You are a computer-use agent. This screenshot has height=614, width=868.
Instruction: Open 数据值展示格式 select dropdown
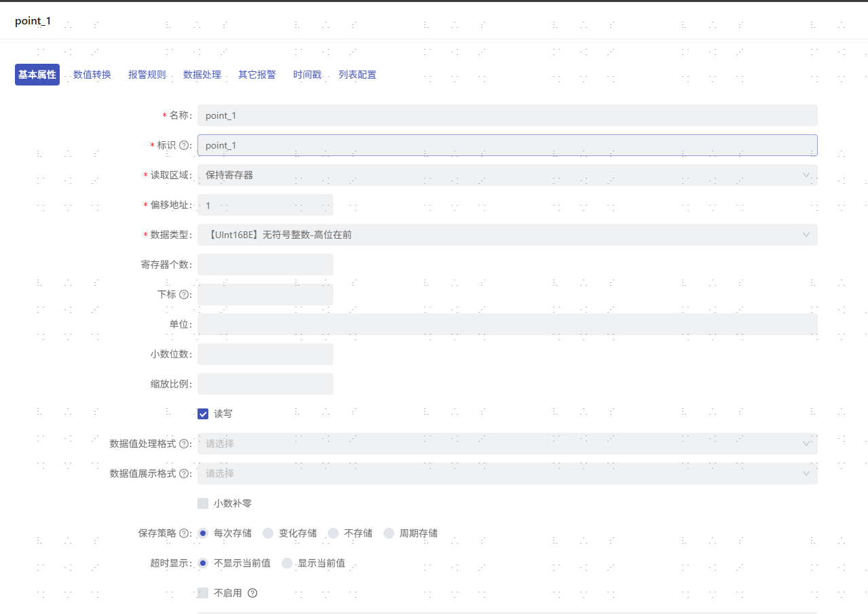508,474
